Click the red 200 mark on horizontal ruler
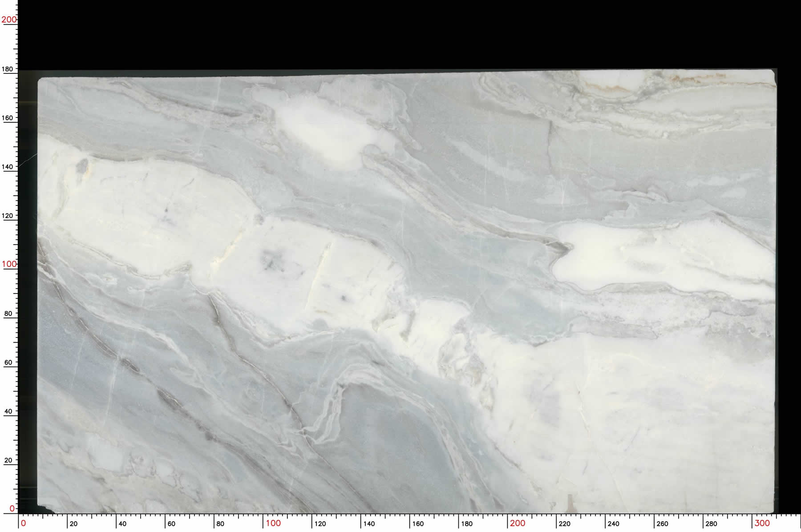The image size is (801, 532). (518, 523)
